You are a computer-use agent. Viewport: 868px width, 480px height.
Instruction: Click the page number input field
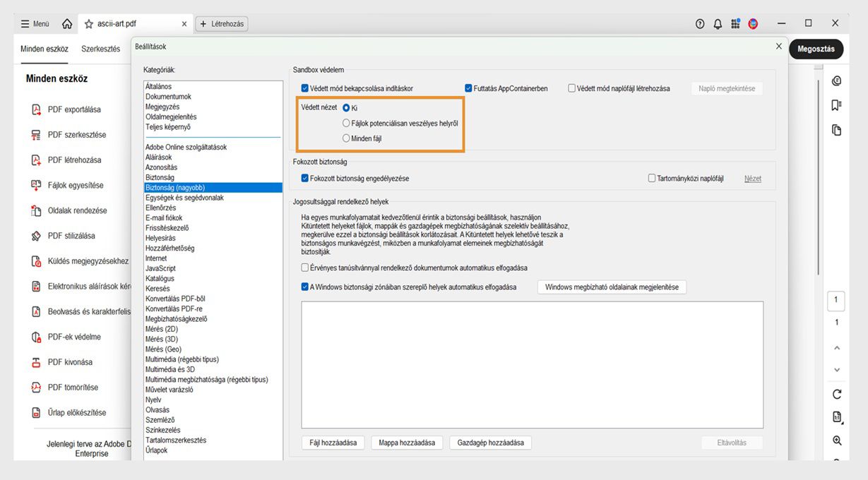coord(836,300)
